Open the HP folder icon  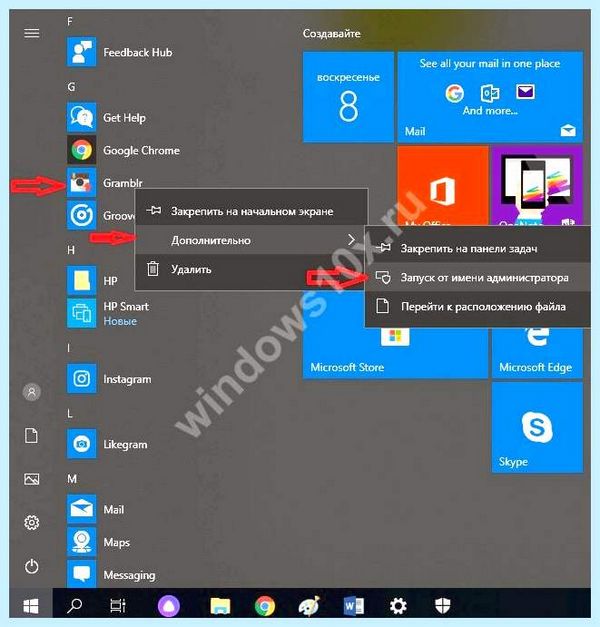(81, 280)
